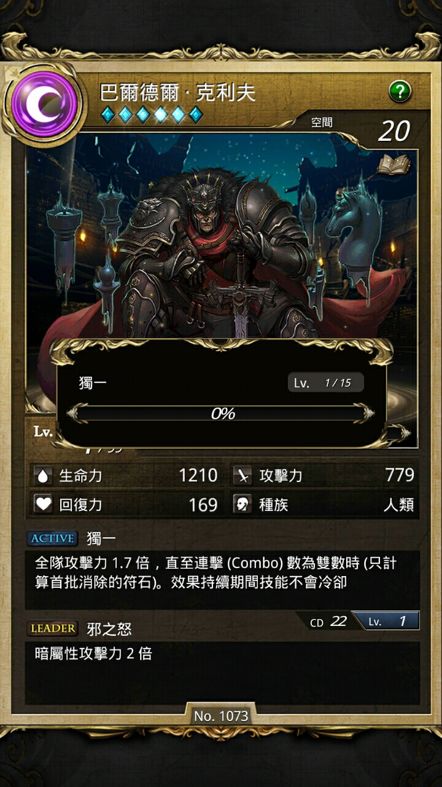Image resolution: width=442 pixels, height=787 pixels.
Task: Tap the card name 巴爾德爾 · 克利夫
Action: [178, 93]
